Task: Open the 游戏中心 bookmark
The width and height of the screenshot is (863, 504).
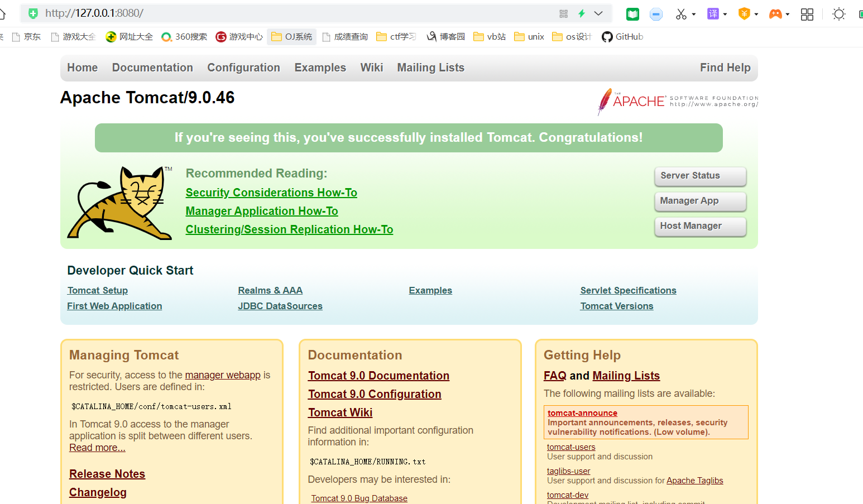Action: pyautogui.click(x=239, y=37)
